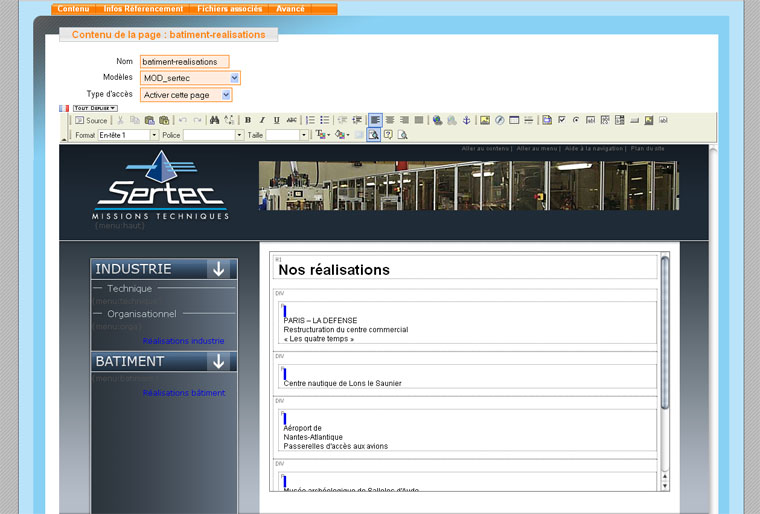The image size is (760, 514).
Task: Toggle center alignment
Action: (x=390, y=120)
